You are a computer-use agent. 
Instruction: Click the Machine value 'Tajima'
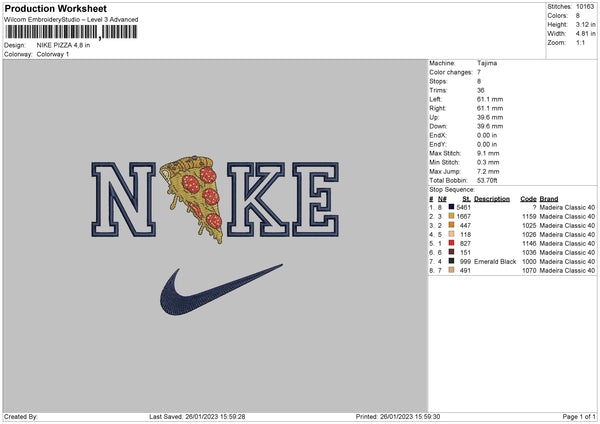point(487,63)
